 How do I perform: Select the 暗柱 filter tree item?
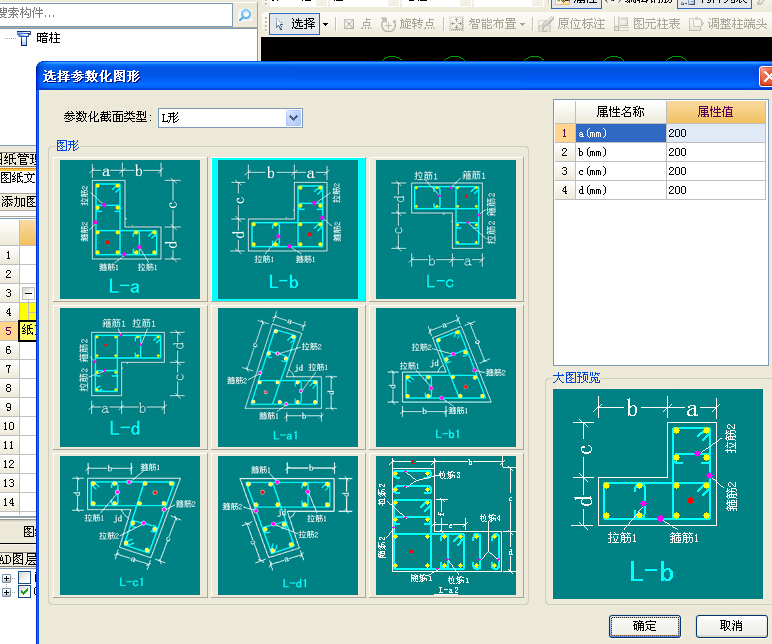click(38, 38)
